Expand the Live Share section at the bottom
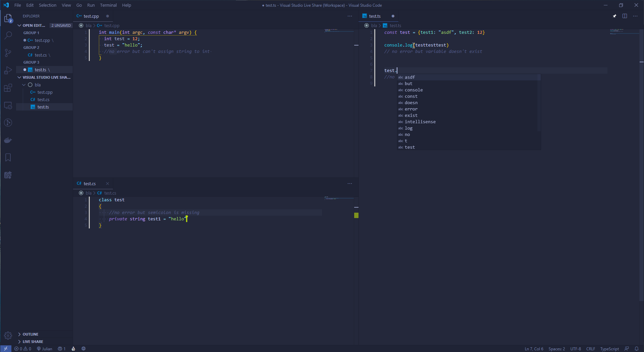Screen dimensions: 644x352 [33, 341]
